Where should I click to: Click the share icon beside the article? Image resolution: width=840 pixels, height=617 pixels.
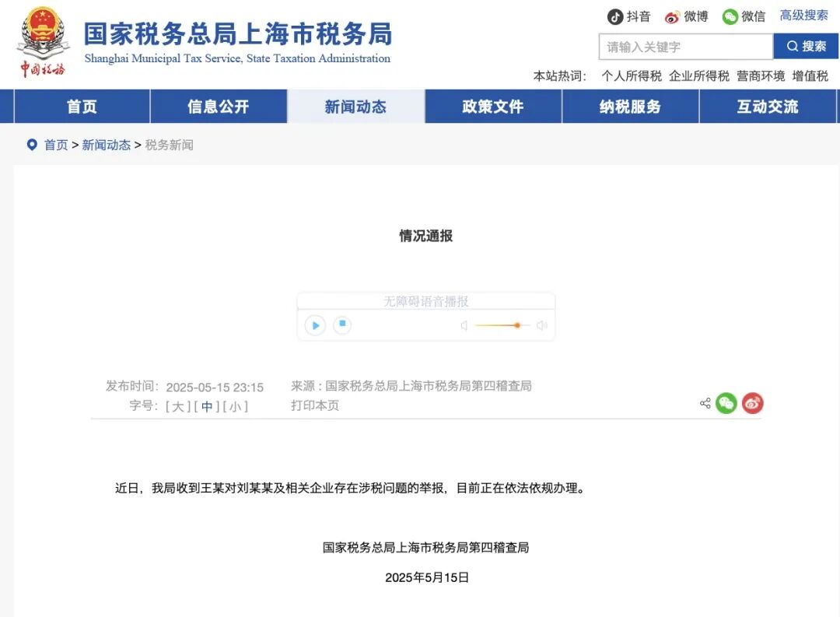704,404
